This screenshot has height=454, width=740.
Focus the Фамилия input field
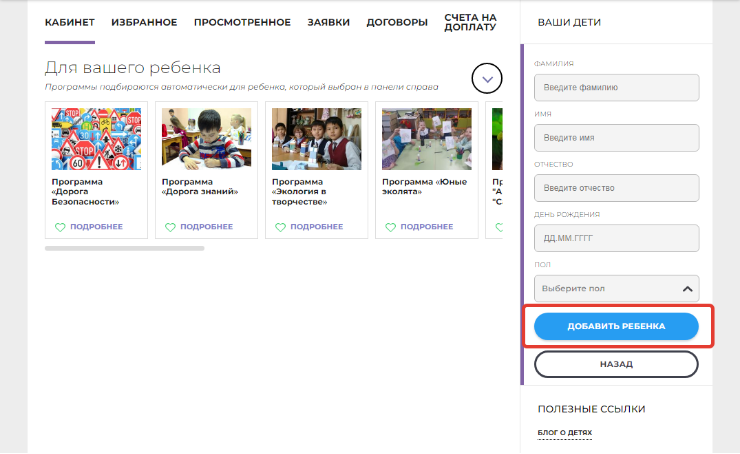point(616,87)
